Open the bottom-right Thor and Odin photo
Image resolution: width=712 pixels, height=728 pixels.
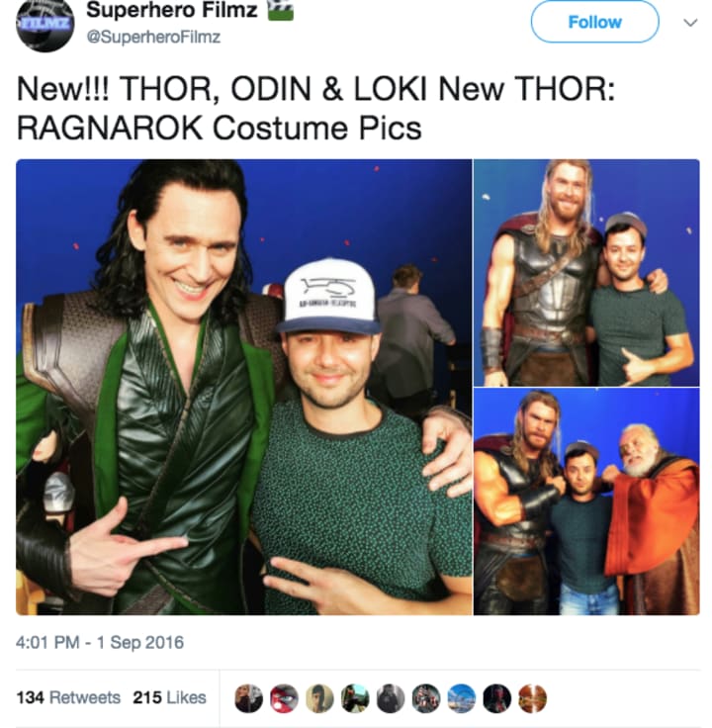coord(586,501)
